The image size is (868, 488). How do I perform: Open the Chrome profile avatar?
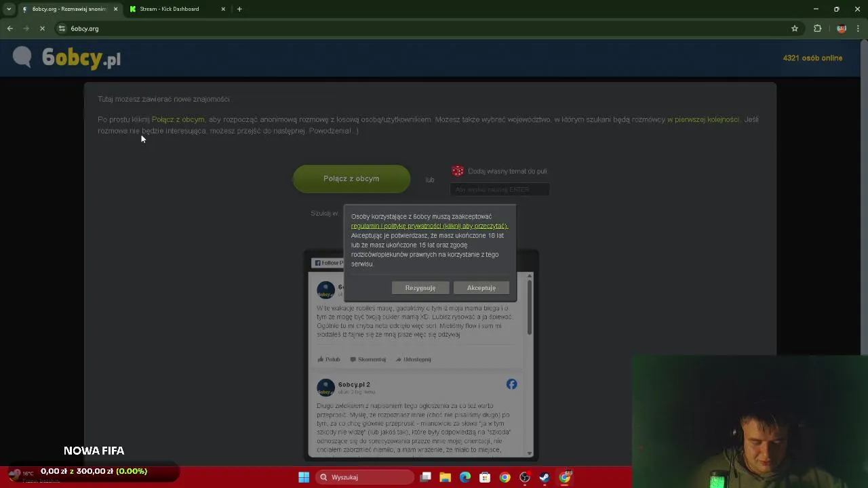pyautogui.click(x=842, y=28)
